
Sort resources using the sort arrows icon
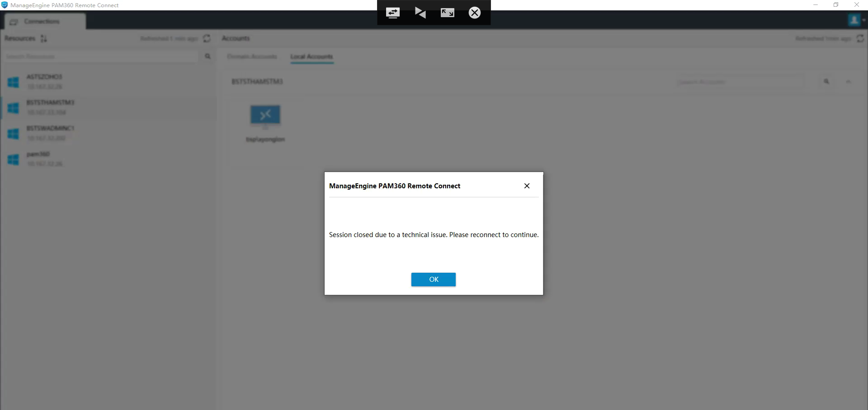point(44,38)
